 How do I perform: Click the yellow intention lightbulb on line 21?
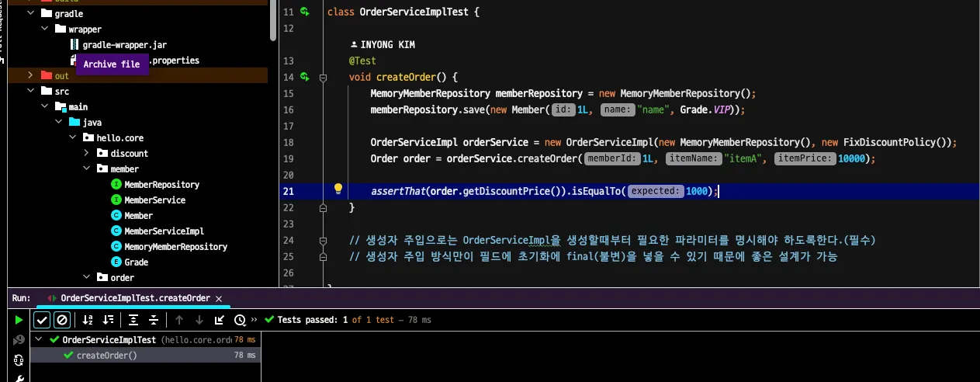point(338,189)
